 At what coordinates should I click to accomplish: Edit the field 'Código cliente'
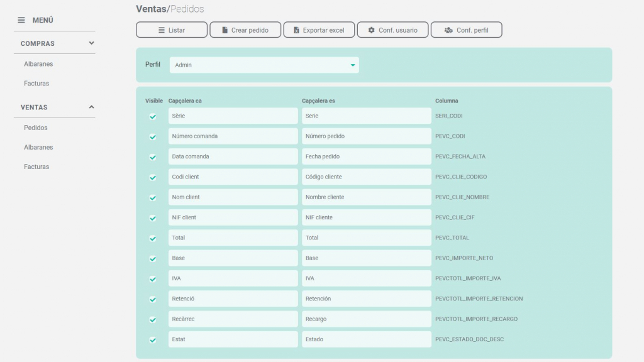[x=367, y=177]
